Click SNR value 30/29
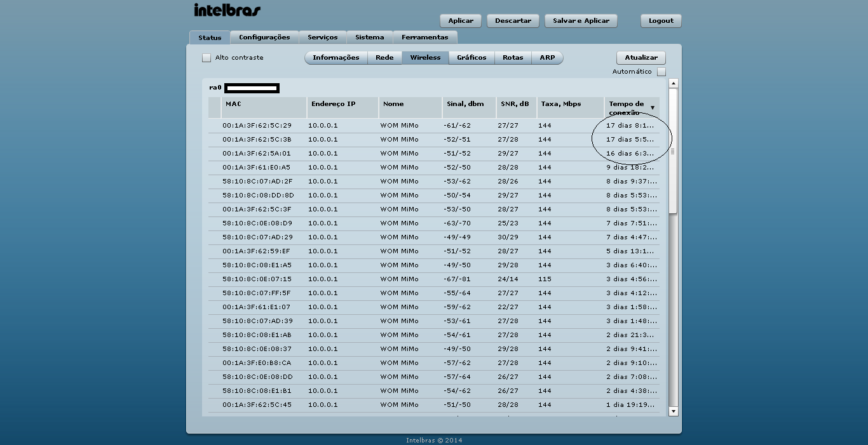The width and height of the screenshot is (868, 445). pos(508,237)
